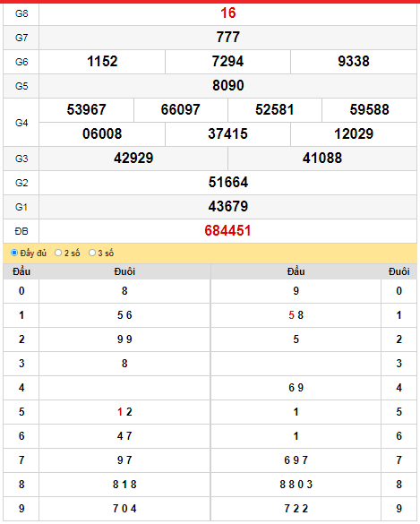Click the G7 result 777
The width and height of the screenshot is (420, 524).
tap(227, 37)
